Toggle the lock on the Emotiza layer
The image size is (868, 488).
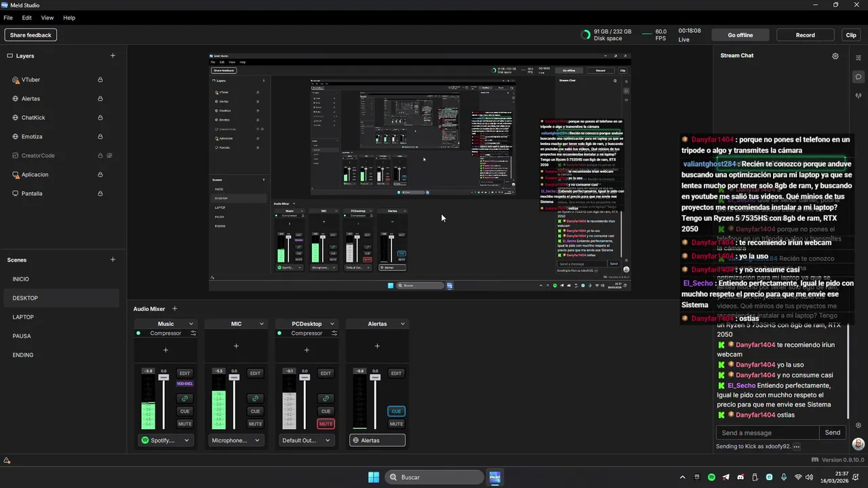click(x=100, y=137)
